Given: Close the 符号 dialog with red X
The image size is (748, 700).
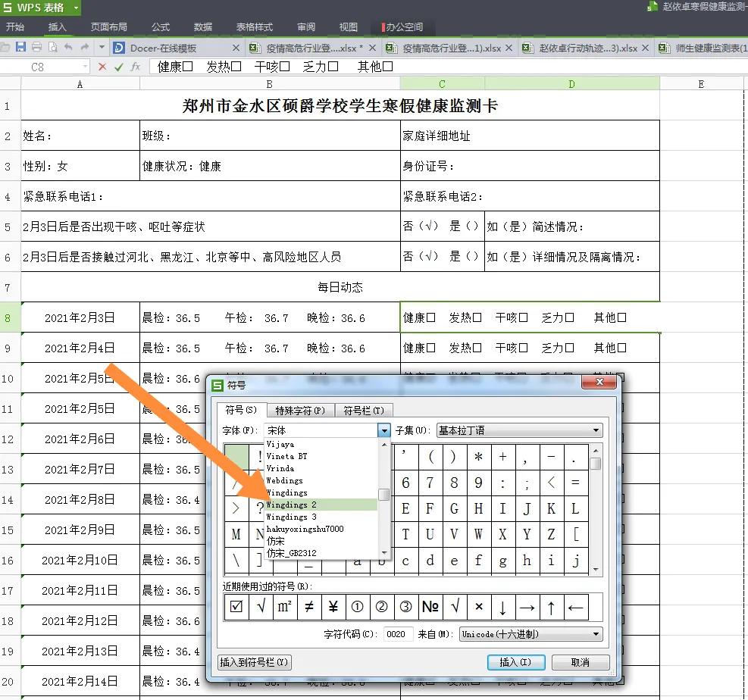Looking at the screenshot, I should (599, 382).
